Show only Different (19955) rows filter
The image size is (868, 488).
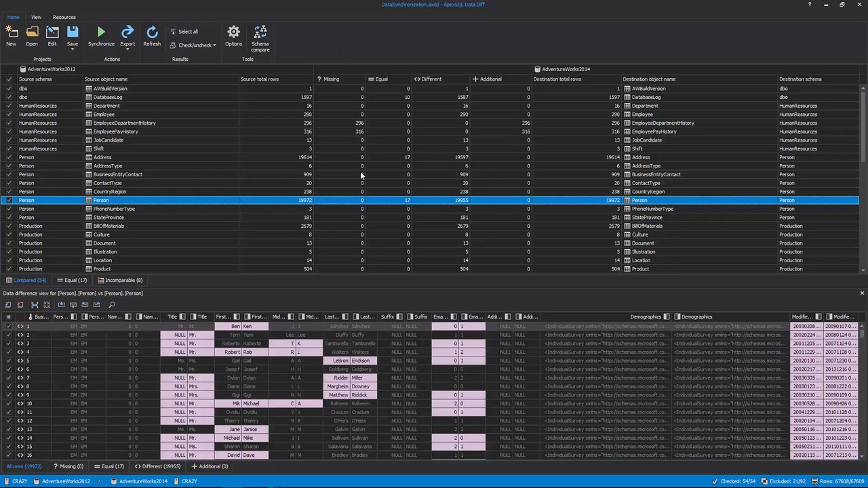(x=157, y=466)
